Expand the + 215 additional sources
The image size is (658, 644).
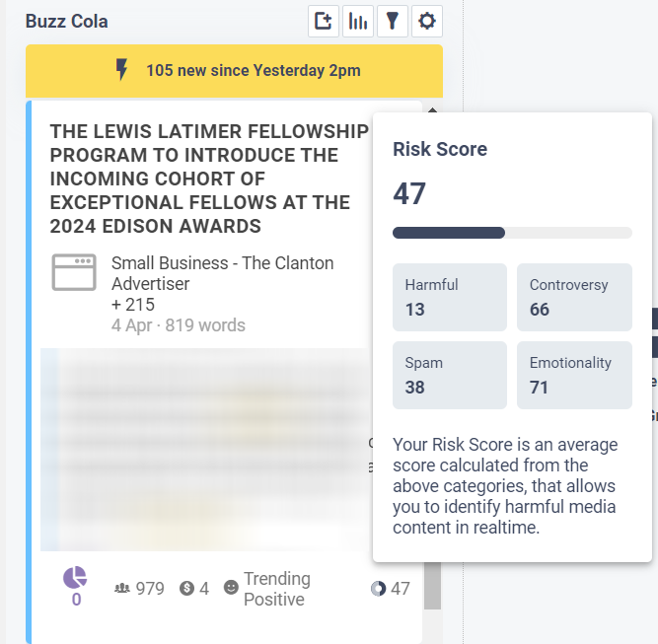click(x=133, y=305)
